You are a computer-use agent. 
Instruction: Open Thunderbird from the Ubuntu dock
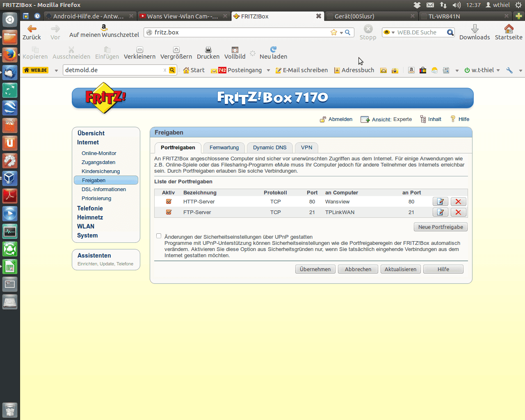pos(10,73)
